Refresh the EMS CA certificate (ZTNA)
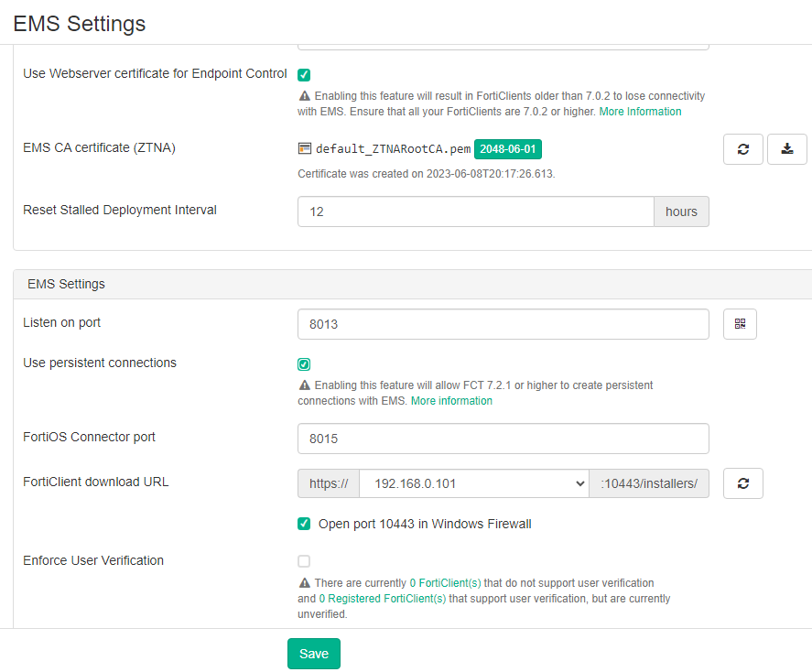The width and height of the screenshot is (812, 672). pos(742,148)
